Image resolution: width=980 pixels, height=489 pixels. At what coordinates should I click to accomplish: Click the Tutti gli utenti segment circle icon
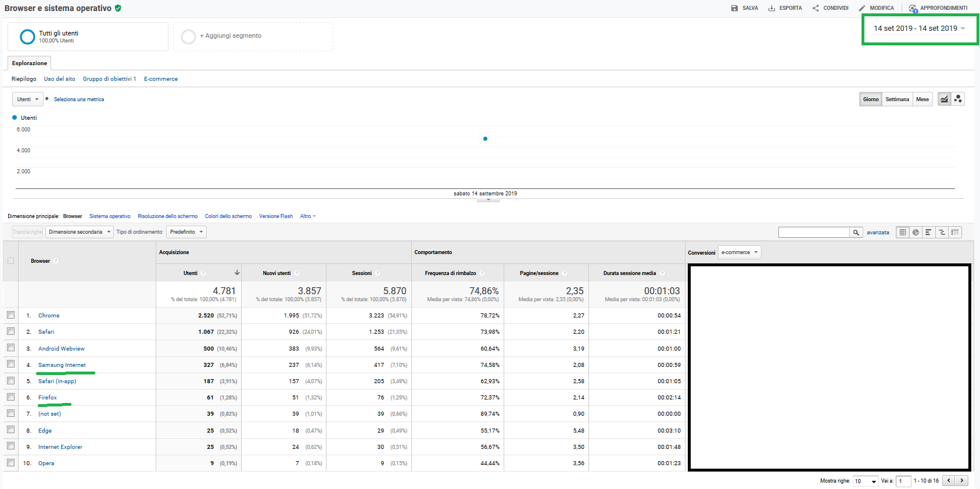tap(27, 37)
